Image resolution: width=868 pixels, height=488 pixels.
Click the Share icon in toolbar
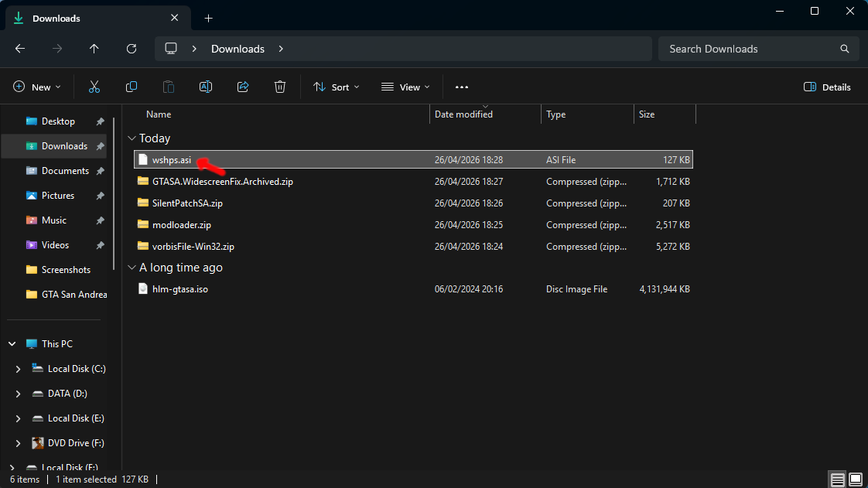point(242,87)
